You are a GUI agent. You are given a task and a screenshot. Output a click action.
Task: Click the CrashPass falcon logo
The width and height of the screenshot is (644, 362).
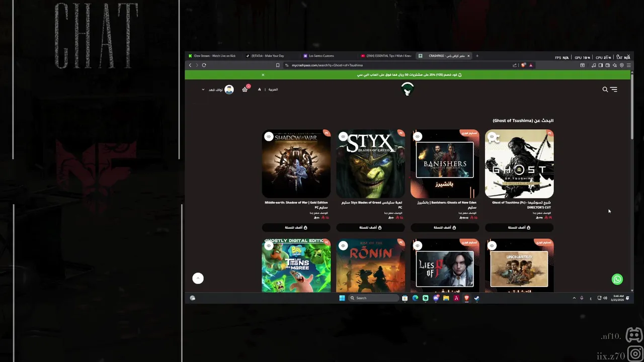(408, 89)
